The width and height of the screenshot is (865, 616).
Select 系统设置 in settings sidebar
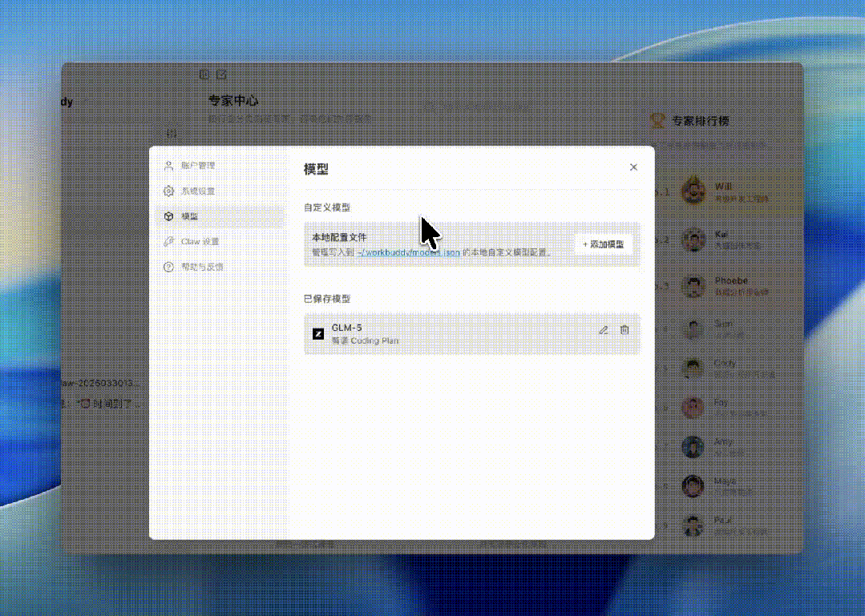click(197, 191)
